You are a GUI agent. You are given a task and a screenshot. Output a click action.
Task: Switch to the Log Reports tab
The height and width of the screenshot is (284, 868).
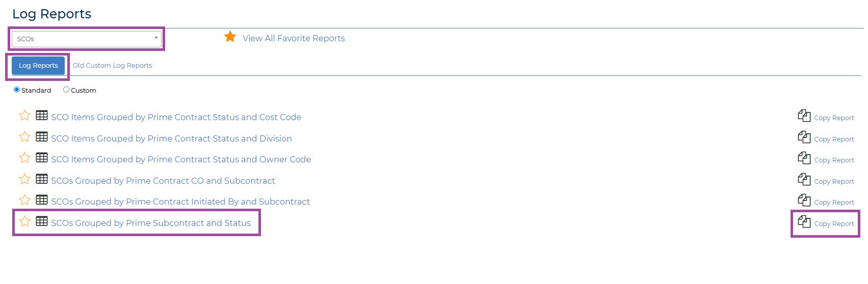tap(38, 66)
